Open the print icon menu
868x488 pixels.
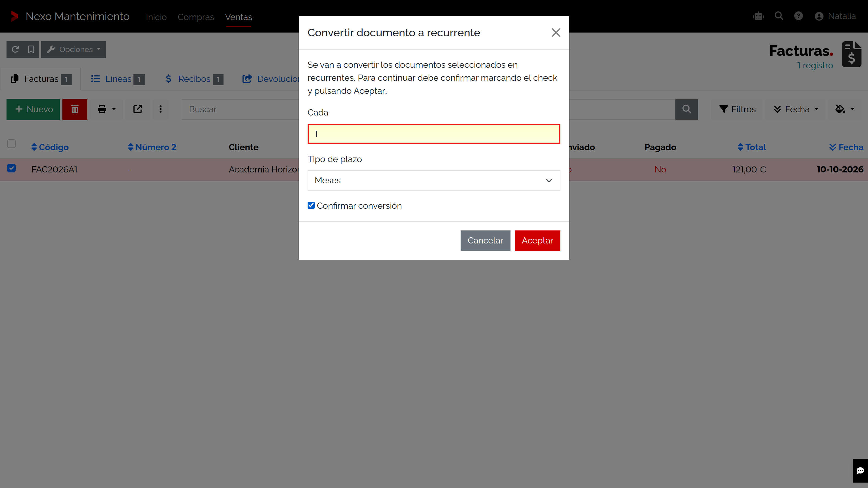(x=107, y=109)
